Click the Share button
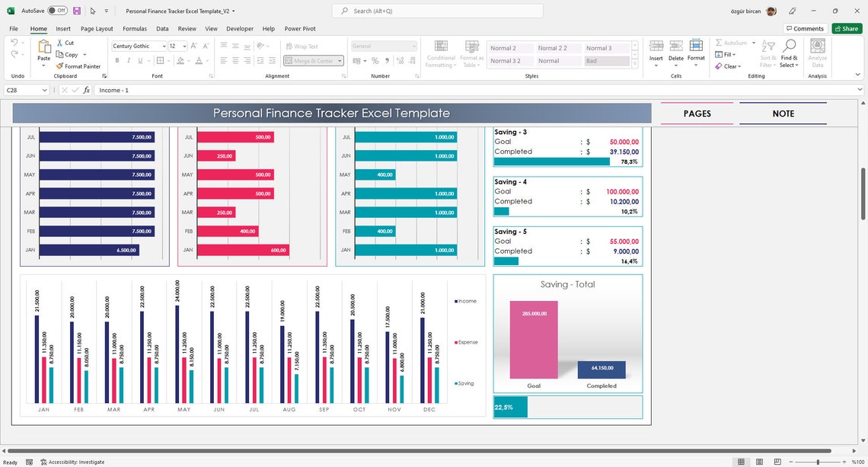The width and height of the screenshot is (868, 467). [x=847, y=28]
